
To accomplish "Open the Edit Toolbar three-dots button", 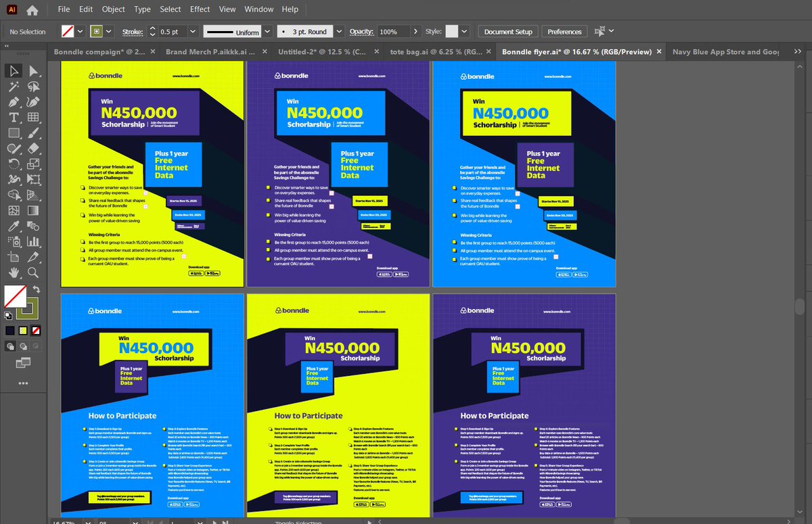I will [23, 383].
